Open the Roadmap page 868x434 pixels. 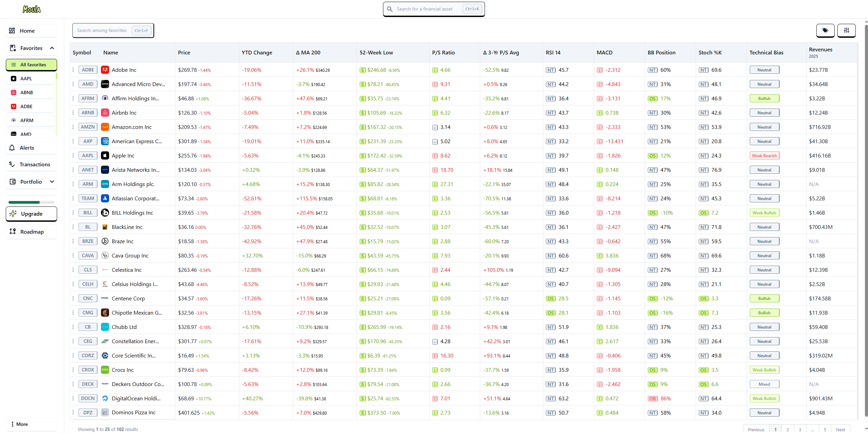coord(31,232)
